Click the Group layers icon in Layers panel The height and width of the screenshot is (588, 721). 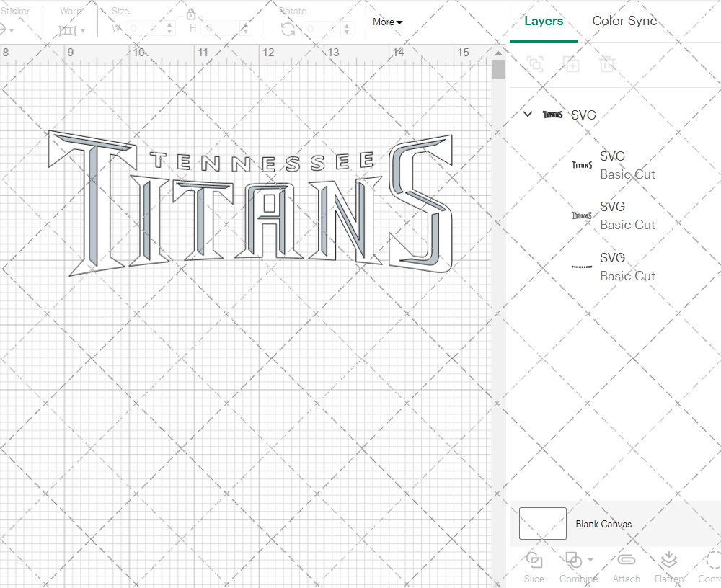click(x=535, y=64)
